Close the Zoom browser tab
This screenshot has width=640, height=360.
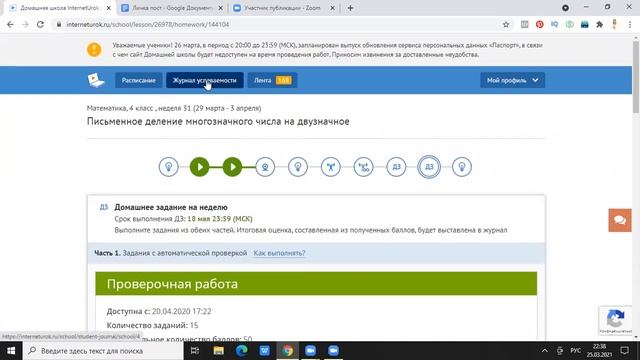(x=332, y=8)
